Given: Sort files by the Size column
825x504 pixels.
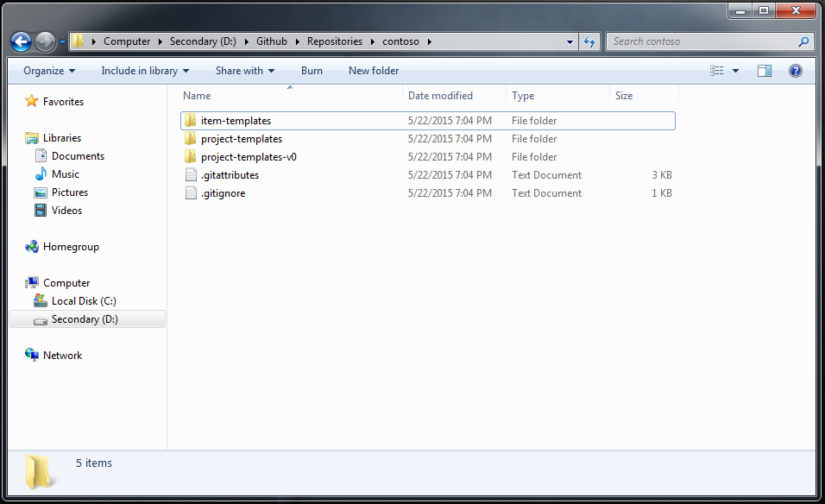Looking at the screenshot, I should 624,95.
